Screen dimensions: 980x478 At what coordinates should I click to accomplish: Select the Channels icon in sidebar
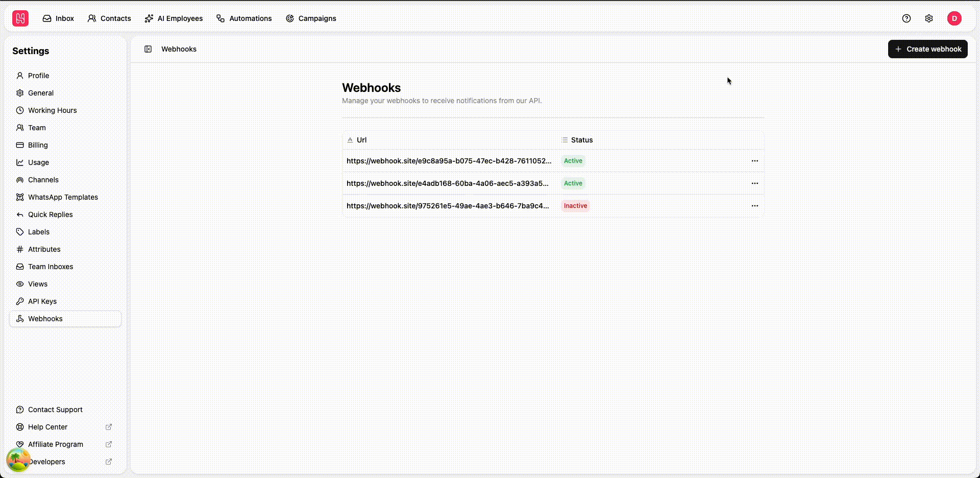coord(19,180)
